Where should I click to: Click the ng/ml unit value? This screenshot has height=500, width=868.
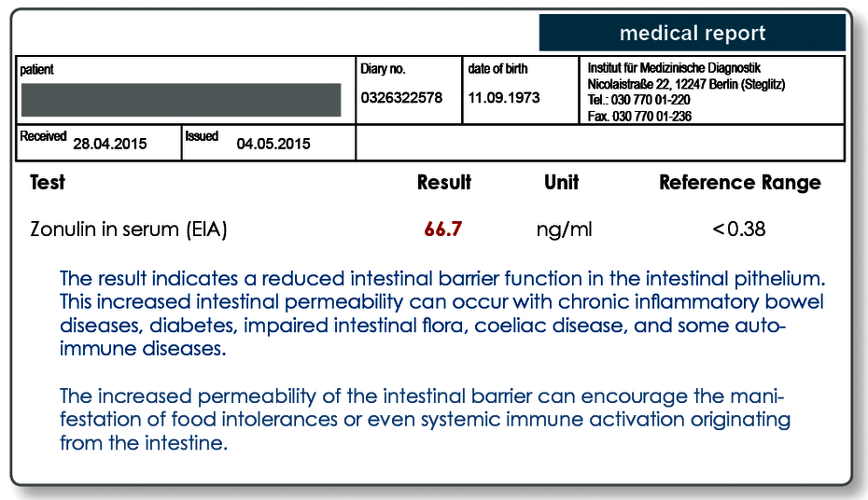[x=564, y=229]
